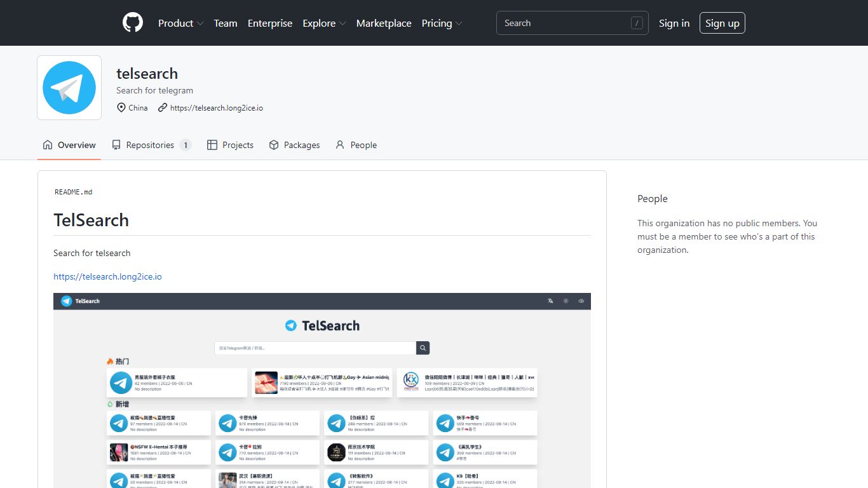Switch to the Repositories tab
The image size is (868, 488).
tap(151, 145)
